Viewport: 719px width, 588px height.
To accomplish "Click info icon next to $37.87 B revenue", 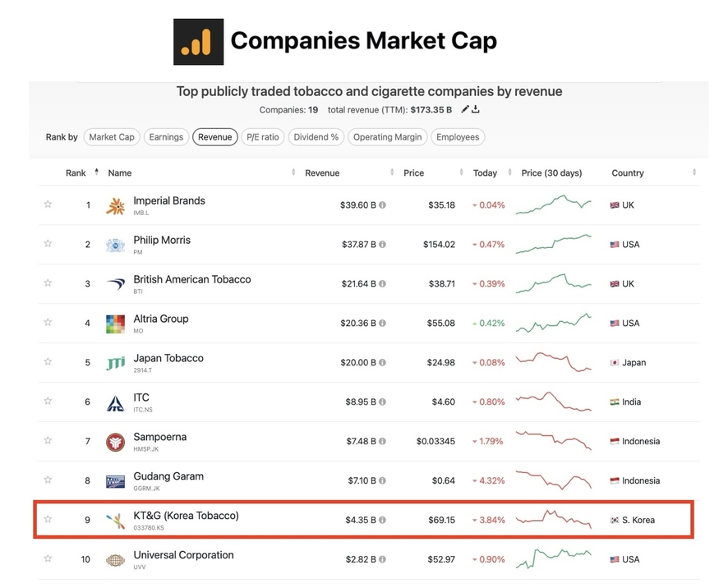I will coord(382,244).
